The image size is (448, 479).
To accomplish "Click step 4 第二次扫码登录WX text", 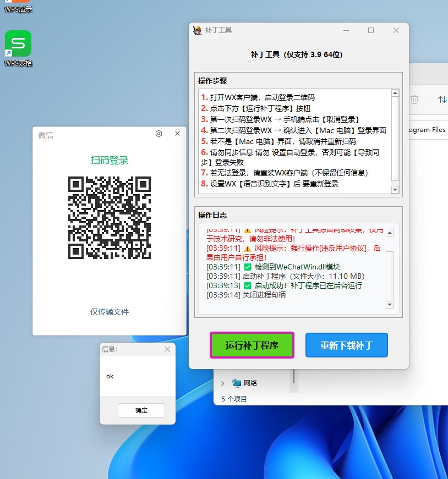I will coord(293,130).
